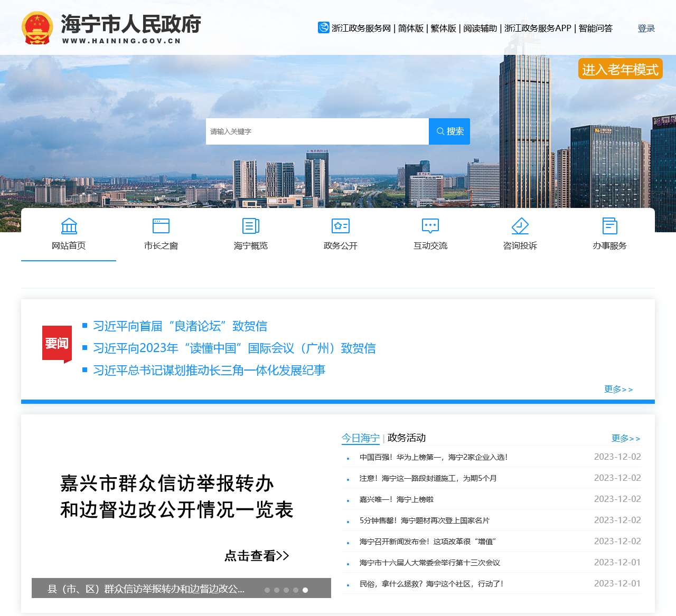676x616 pixels.
Task: Switch to 简体版 language version
Action: tap(411, 29)
